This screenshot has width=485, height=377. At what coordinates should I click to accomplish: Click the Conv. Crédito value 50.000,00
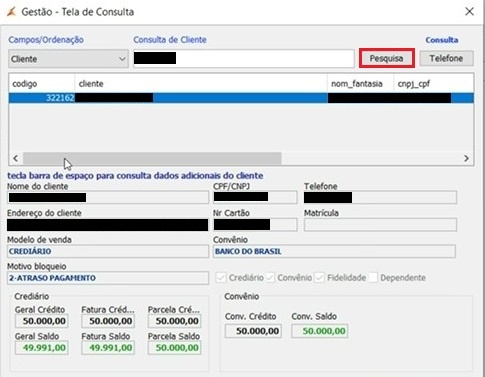(253, 331)
